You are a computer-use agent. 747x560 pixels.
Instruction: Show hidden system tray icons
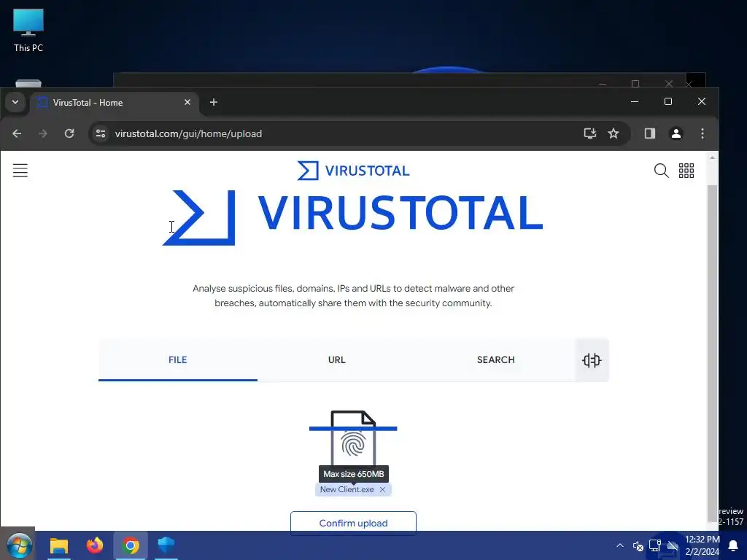(x=620, y=545)
